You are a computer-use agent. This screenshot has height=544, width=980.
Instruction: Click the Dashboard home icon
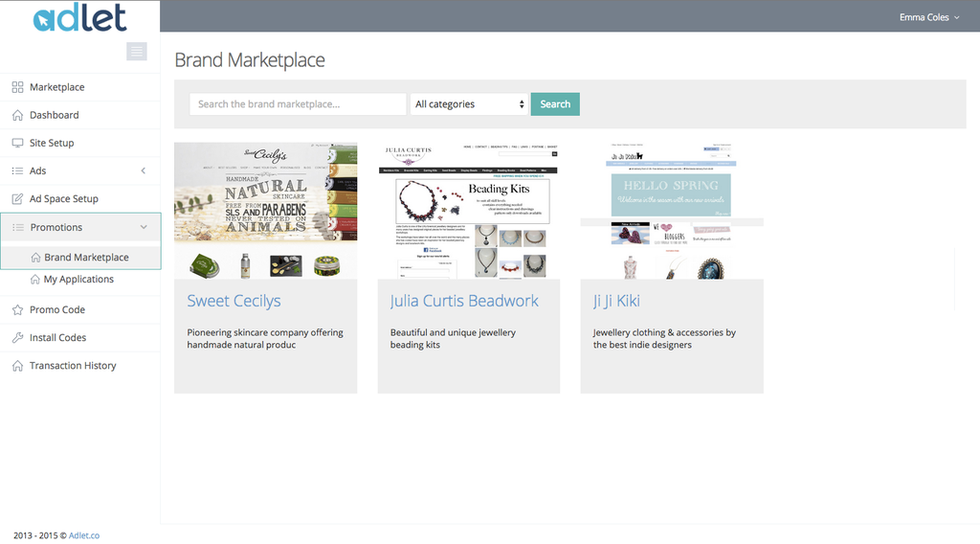[x=17, y=115]
